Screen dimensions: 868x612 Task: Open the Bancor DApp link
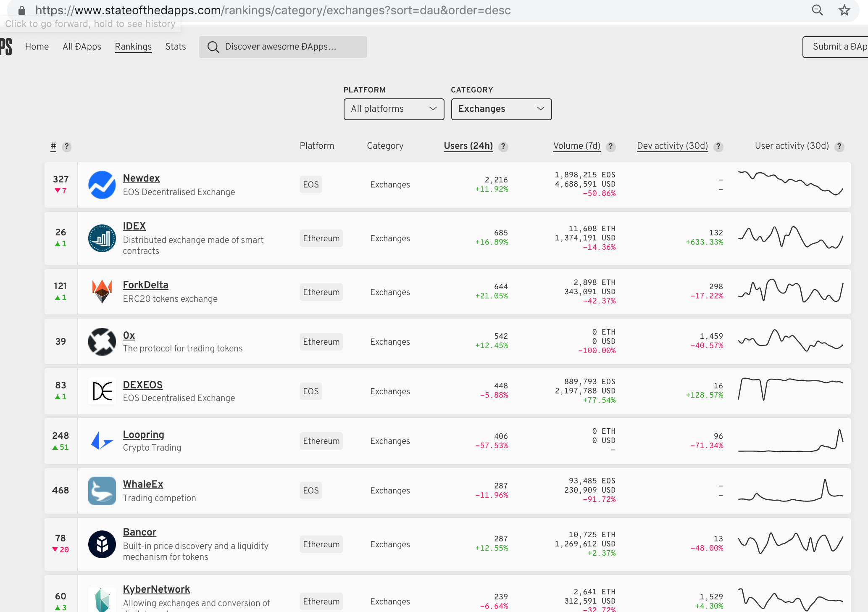pyautogui.click(x=139, y=532)
